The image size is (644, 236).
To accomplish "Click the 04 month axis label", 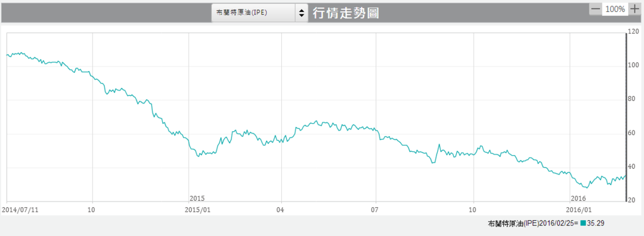I will pos(280,210).
